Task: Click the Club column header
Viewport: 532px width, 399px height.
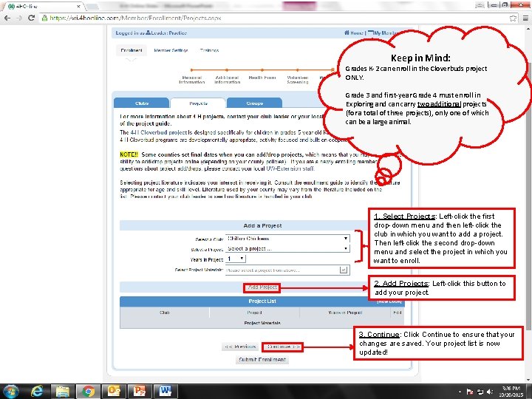Action: 165,313
